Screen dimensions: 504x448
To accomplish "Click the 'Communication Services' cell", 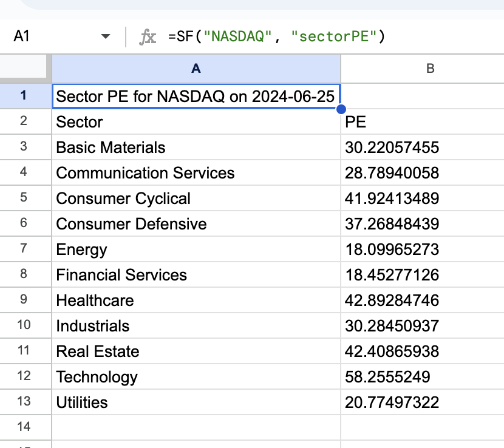I will point(196,172).
